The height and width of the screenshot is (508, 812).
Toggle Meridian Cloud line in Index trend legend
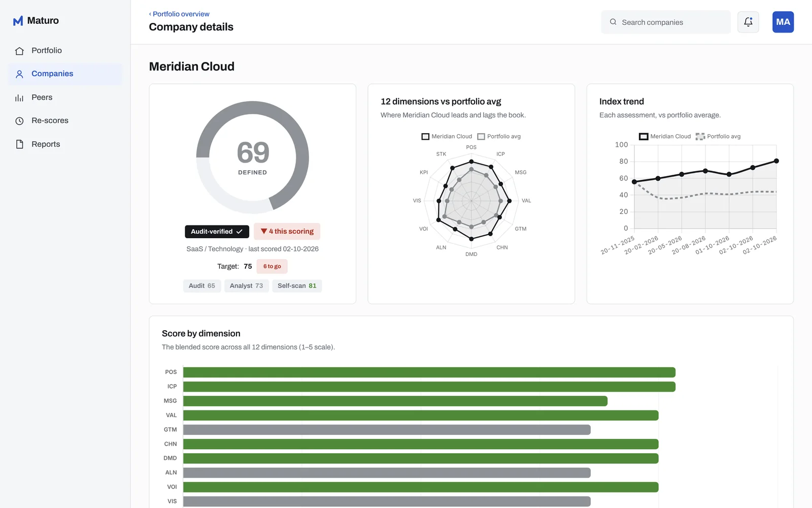click(x=665, y=136)
